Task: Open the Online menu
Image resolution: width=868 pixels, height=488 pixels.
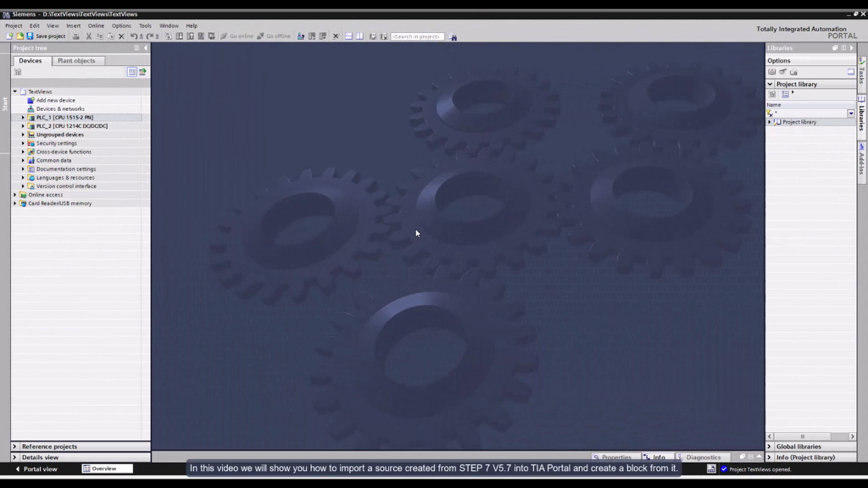Action: tap(96, 26)
